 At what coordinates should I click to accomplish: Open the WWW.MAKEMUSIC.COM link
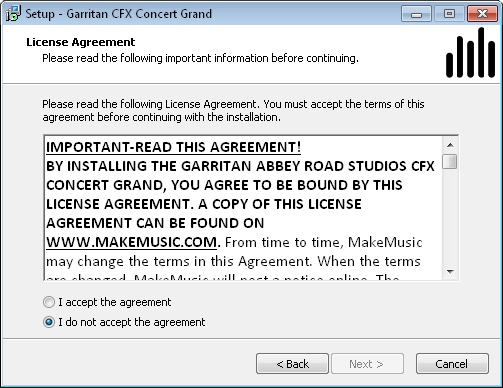[131, 242]
